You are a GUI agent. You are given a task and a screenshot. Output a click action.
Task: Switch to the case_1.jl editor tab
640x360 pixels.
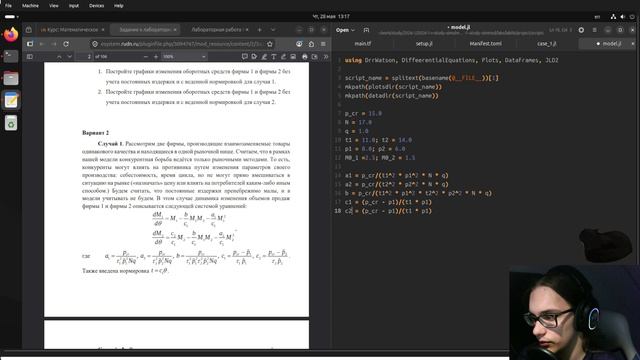[x=547, y=44]
